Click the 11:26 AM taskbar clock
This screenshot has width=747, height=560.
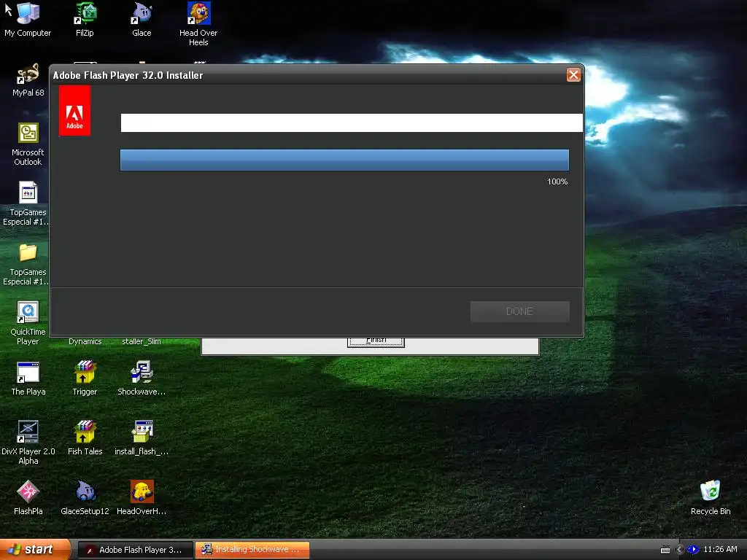(720, 549)
